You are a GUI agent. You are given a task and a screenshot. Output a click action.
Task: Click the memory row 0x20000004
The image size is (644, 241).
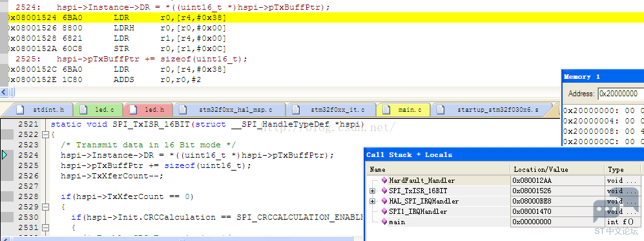[x=603, y=121]
